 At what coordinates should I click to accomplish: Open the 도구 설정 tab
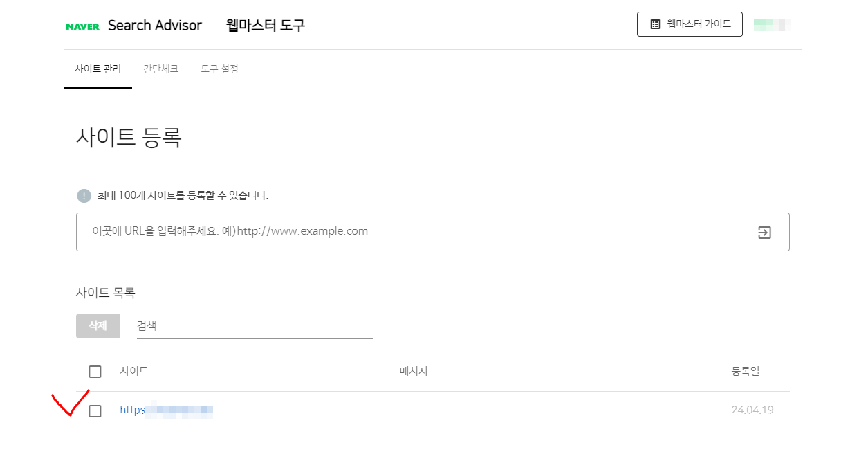pos(219,69)
